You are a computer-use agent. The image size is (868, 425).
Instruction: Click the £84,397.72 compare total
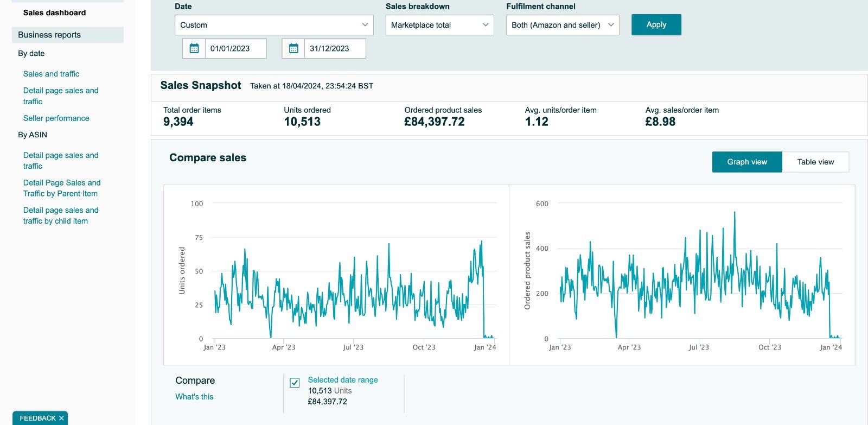(327, 402)
